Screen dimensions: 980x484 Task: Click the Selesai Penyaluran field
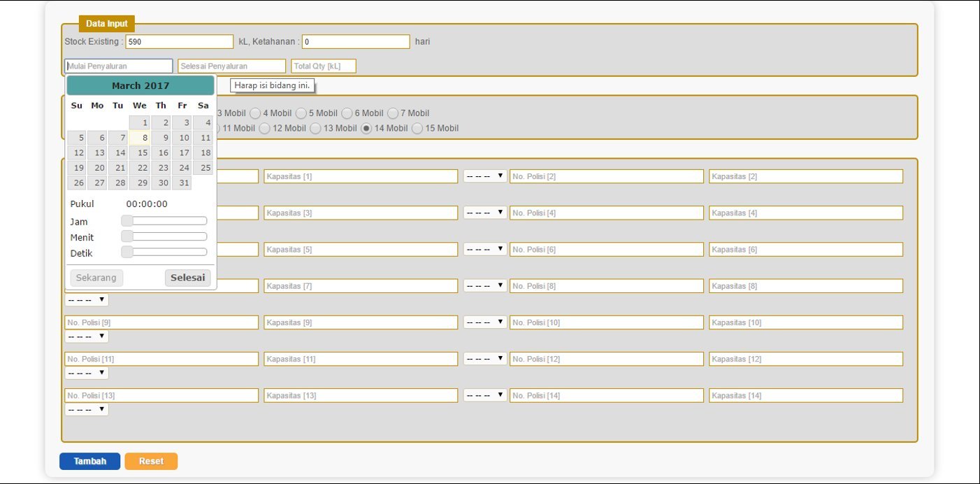point(231,66)
